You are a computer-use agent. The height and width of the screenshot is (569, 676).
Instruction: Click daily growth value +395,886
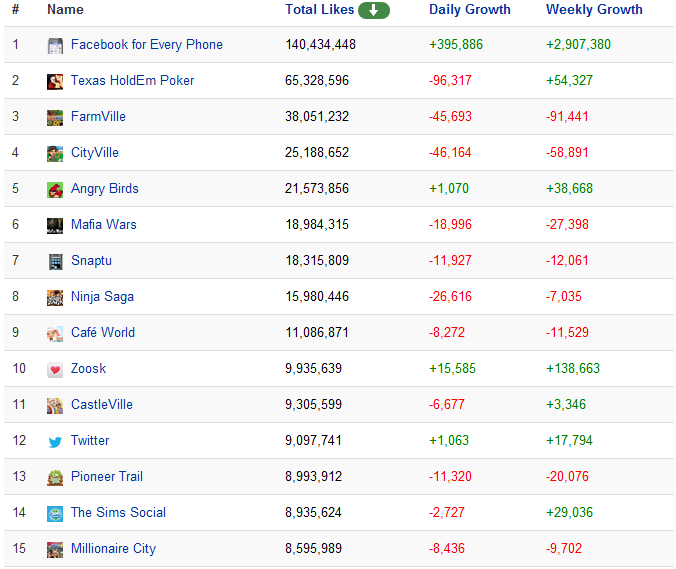tap(456, 44)
